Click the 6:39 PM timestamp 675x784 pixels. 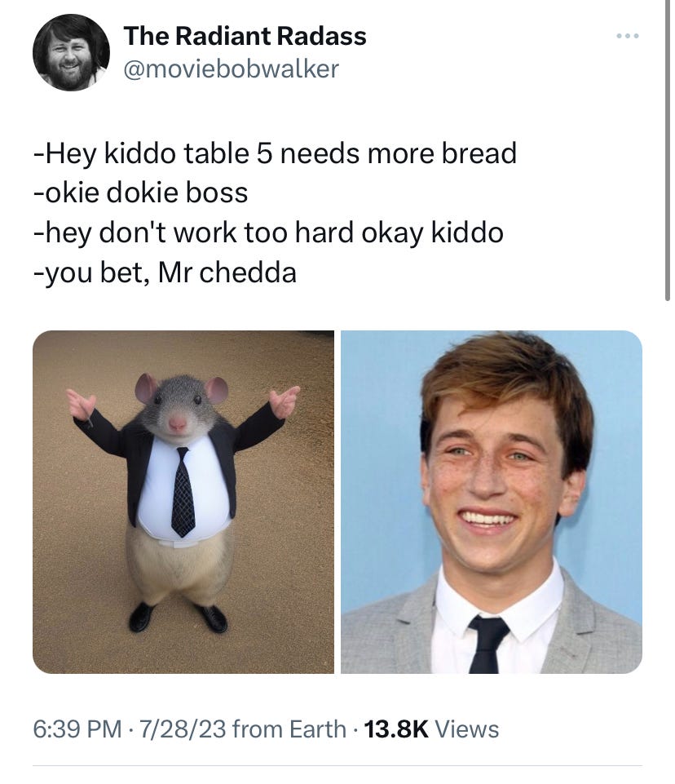(77, 729)
